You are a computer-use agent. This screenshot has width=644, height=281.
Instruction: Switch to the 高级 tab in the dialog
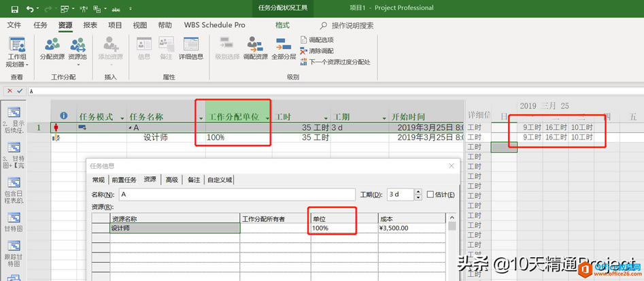coord(171,180)
